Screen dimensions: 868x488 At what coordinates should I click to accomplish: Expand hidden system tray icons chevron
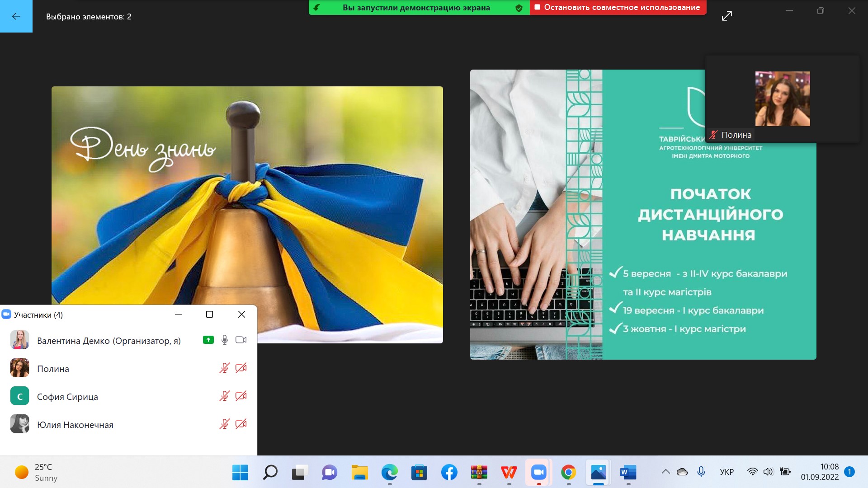[665, 472]
